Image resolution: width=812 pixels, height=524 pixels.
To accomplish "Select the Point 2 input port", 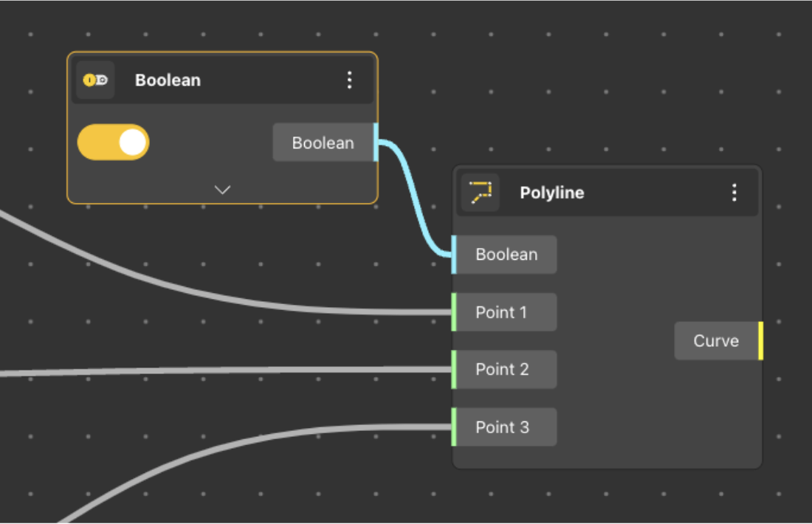I will [503, 370].
